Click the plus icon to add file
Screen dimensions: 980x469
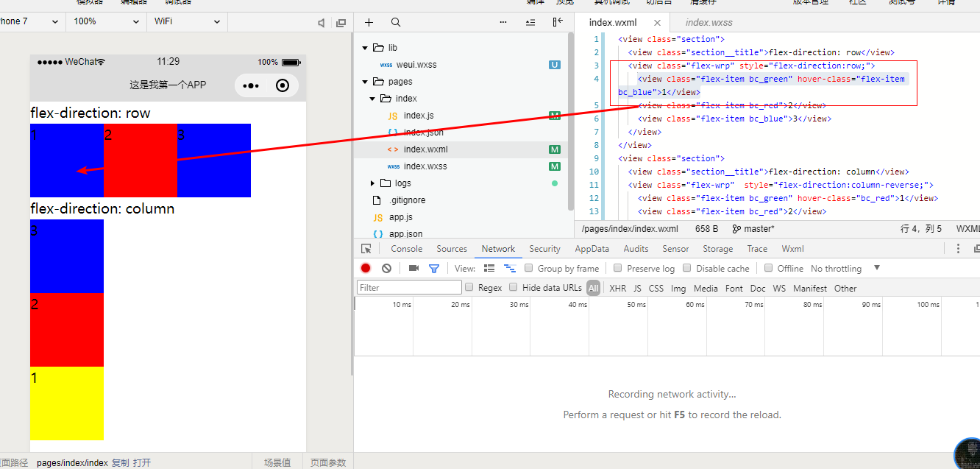(369, 23)
